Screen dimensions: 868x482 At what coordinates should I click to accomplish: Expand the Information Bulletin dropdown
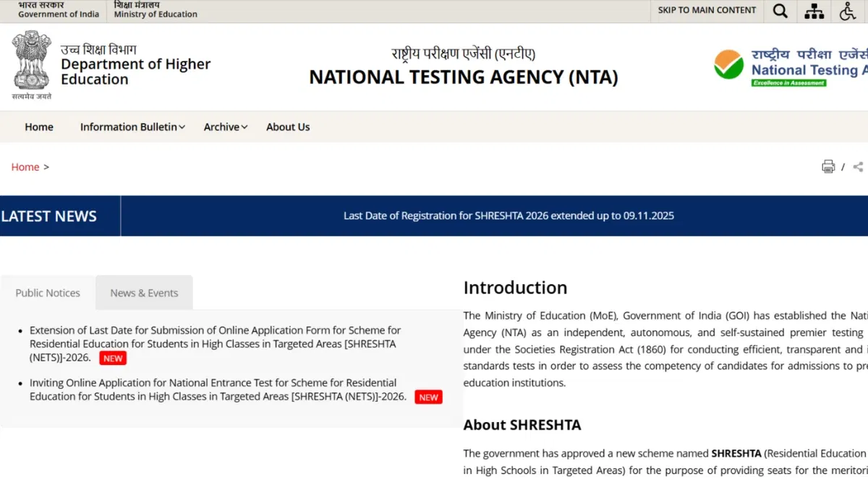[x=132, y=127]
